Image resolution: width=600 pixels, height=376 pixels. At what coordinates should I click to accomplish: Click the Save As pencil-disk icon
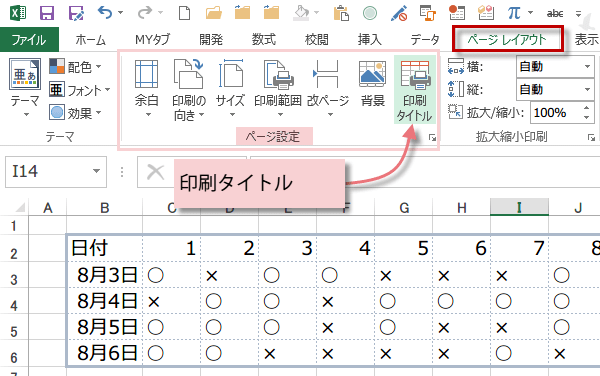pyautogui.click(x=76, y=13)
